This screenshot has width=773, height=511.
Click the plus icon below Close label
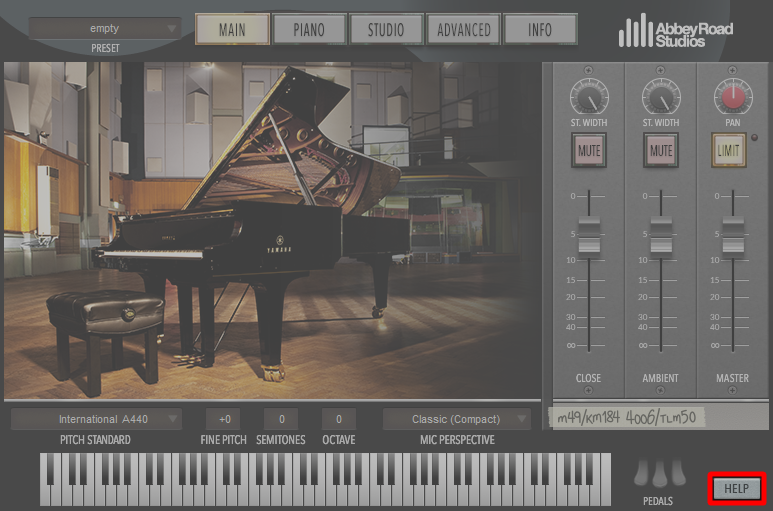[x=588, y=390]
